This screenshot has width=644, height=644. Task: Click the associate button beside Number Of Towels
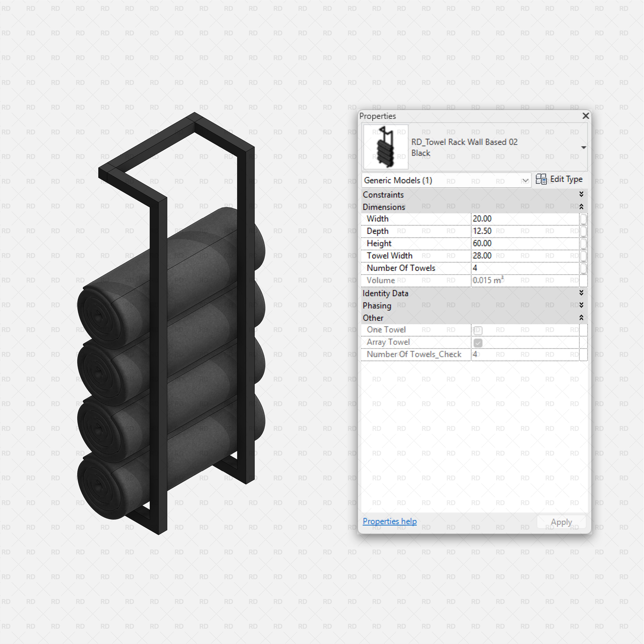pyautogui.click(x=583, y=268)
